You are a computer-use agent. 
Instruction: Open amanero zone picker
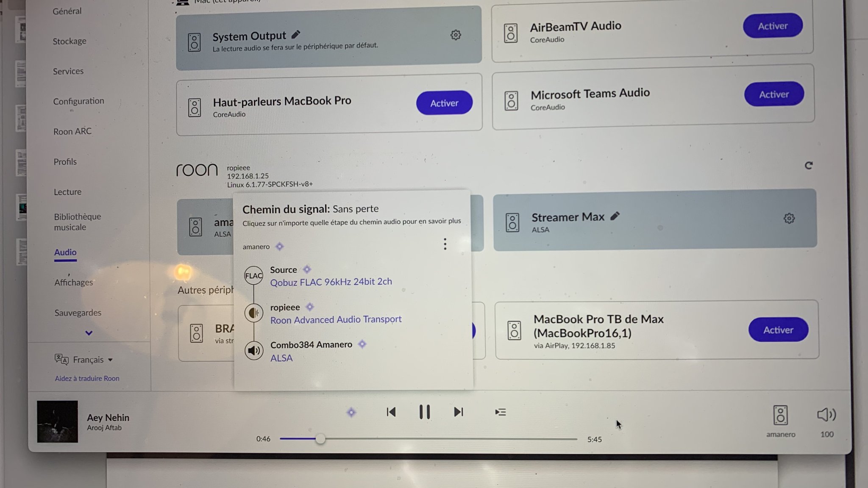pos(780,421)
